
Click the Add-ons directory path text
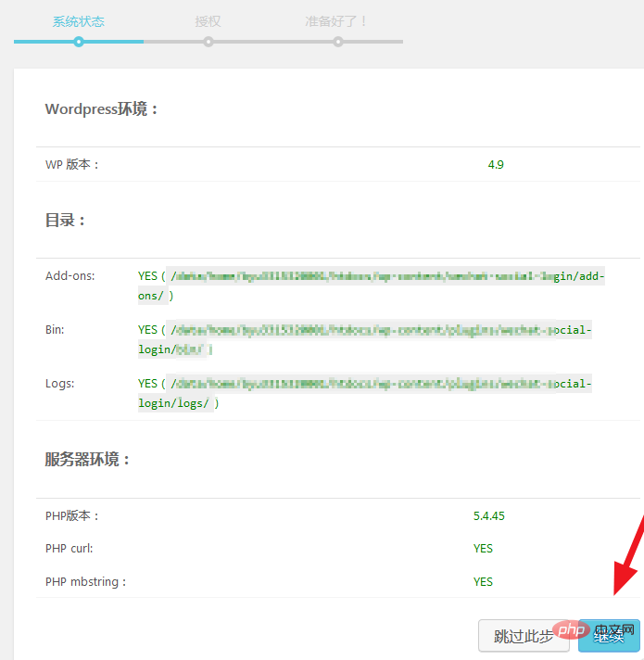coord(372,286)
